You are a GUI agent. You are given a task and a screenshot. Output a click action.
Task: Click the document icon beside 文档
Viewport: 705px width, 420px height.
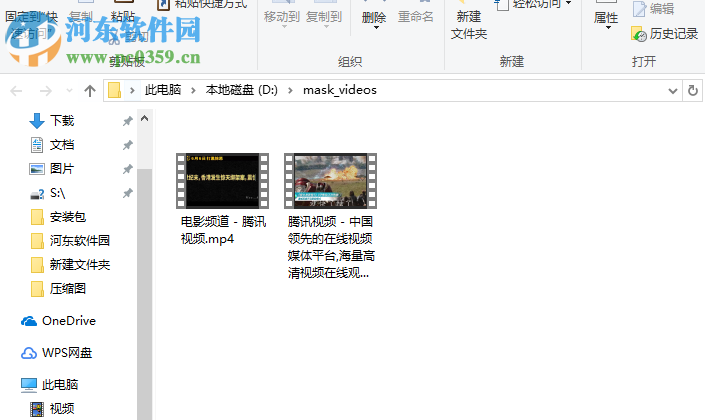pyautogui.click(x=37, y=145)
